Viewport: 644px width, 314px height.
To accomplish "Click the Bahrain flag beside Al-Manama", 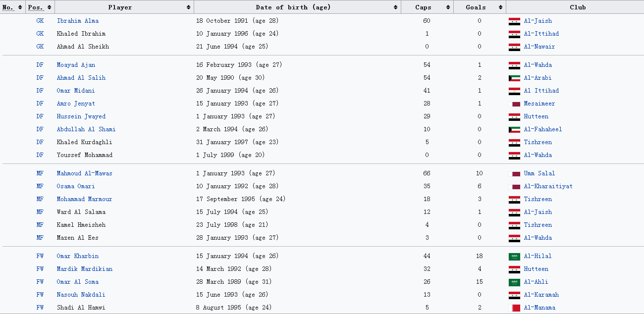I will pyautogui.click(x=514, y=308).
